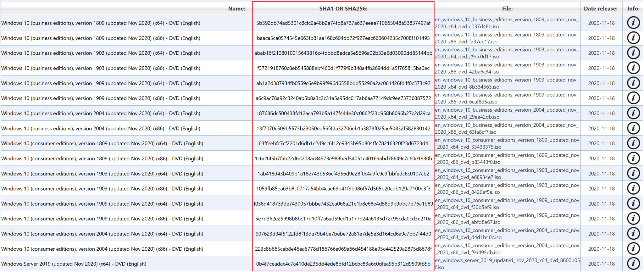Select hash starting 5e7d362e25998b8b

pyautogui.click(x=343, y=219)
